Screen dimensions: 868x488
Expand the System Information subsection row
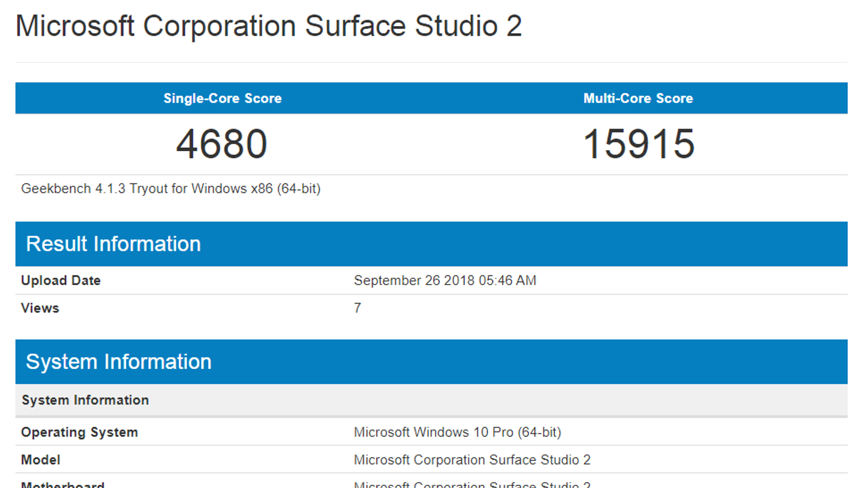(85, 400)
